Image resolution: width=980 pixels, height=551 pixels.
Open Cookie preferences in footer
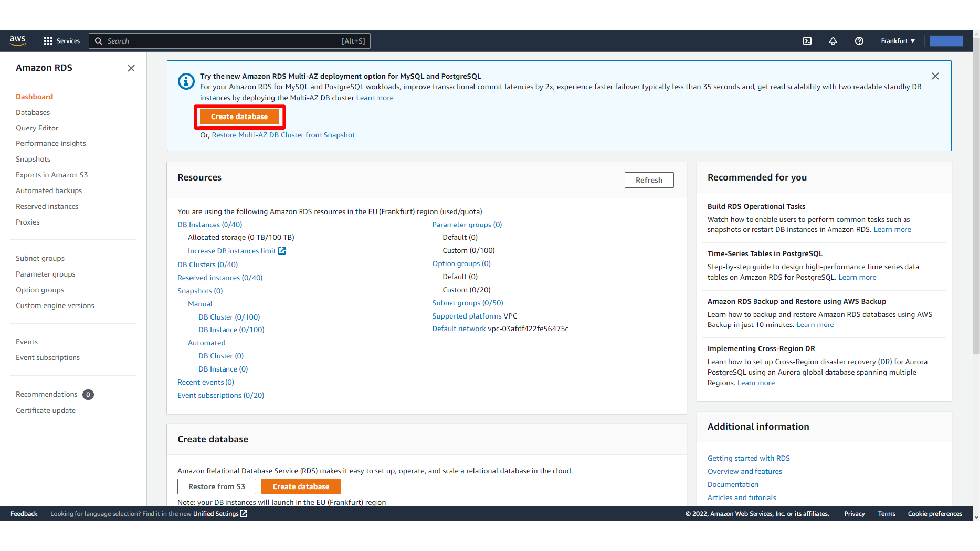click(935, 514)
